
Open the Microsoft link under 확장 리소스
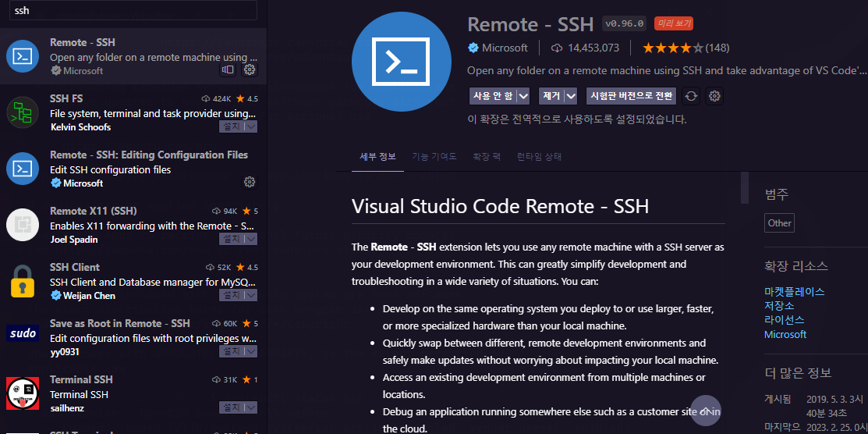pos(785,334)
